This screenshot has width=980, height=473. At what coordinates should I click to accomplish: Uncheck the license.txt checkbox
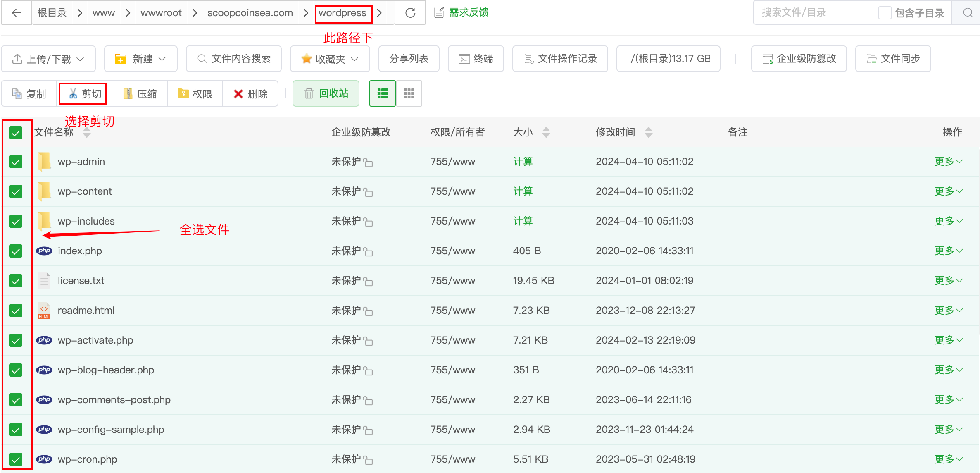(x=16, y=281)
